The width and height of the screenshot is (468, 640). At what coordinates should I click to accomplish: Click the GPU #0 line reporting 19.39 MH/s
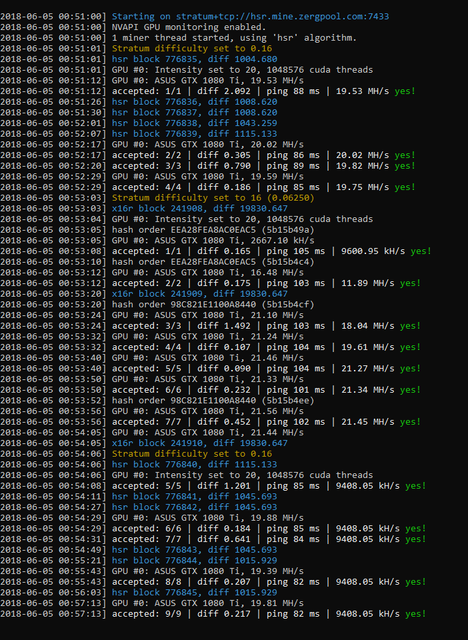(x=152, y=571)
